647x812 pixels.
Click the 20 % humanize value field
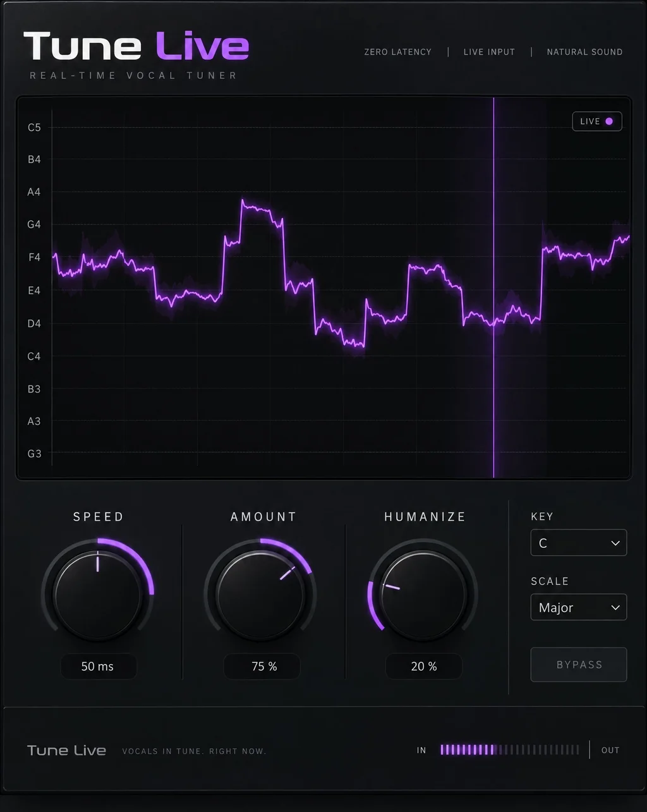point(424,666)
